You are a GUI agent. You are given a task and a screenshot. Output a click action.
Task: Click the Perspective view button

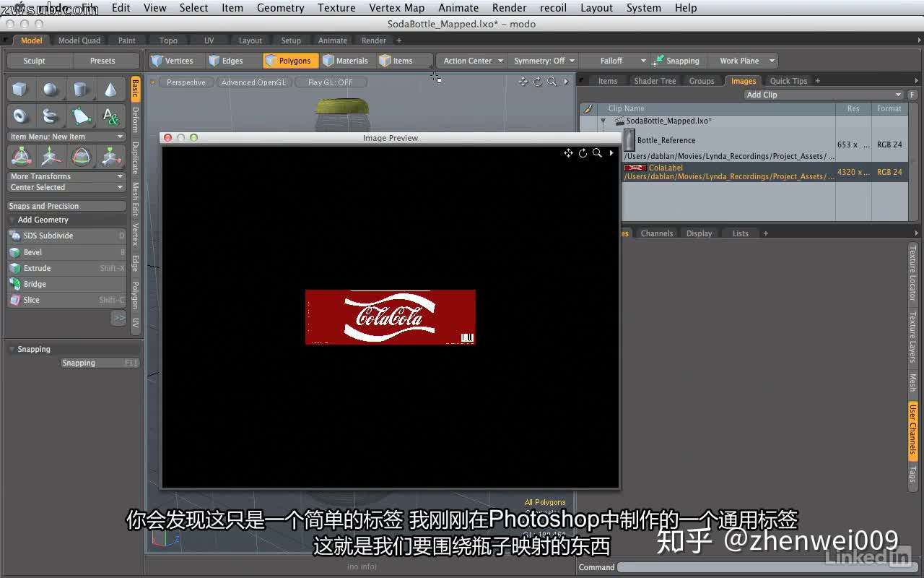click(186, 82)
